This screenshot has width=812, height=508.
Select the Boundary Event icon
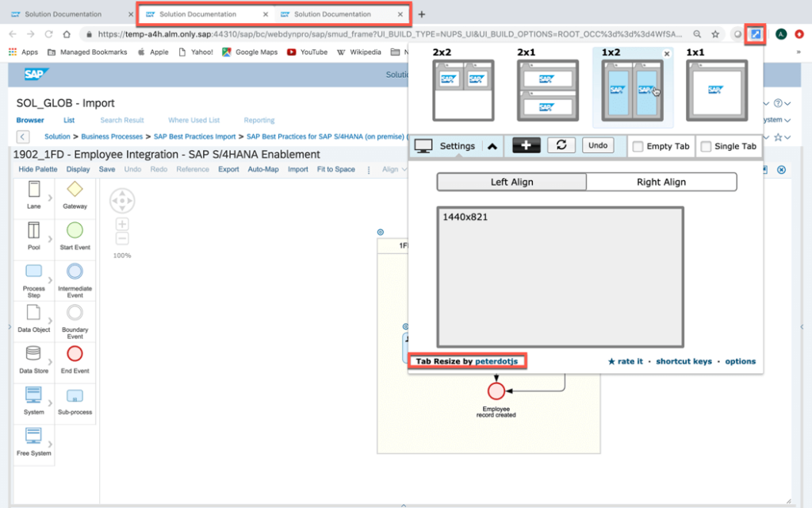click(x=75, y=313)
